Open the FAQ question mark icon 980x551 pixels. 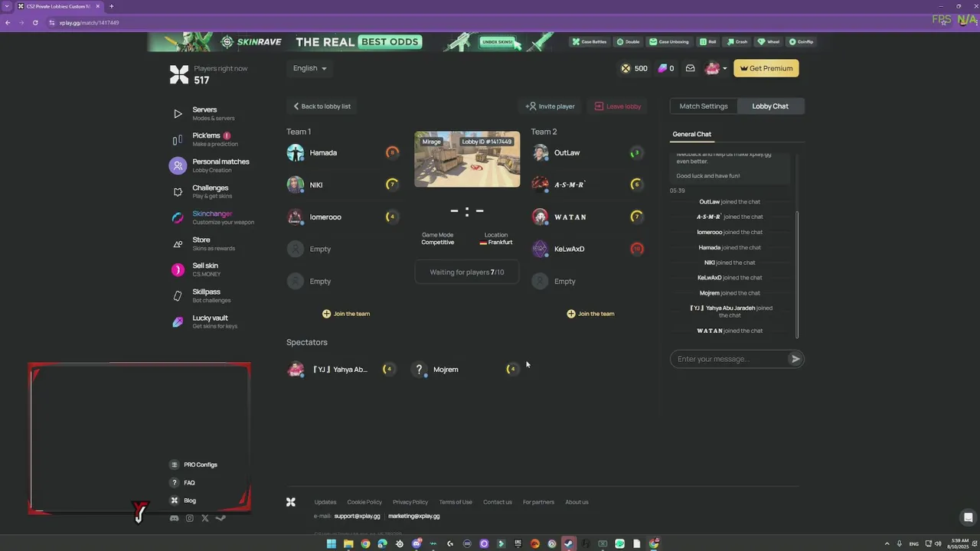pyautogui.click(x=175, y=483)
